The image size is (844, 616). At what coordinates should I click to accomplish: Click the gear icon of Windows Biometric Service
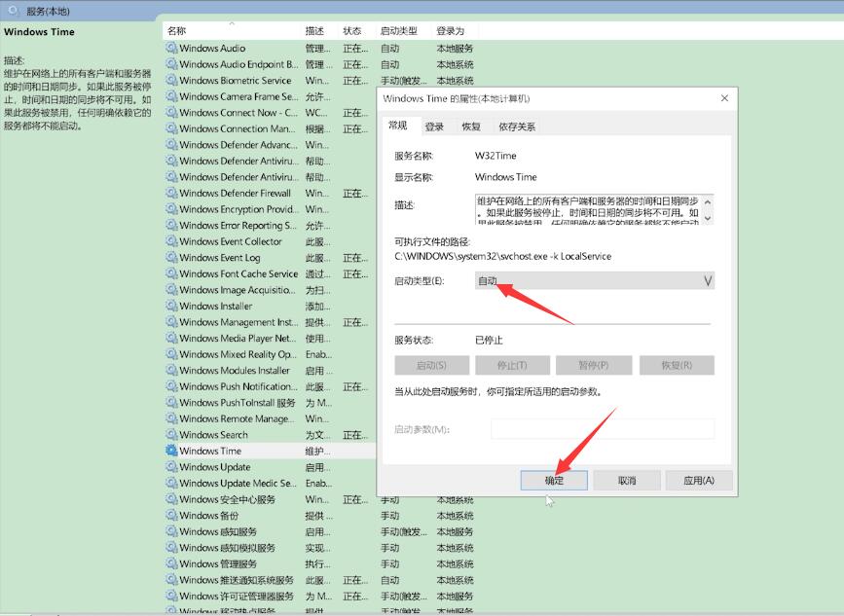(171, 80)
